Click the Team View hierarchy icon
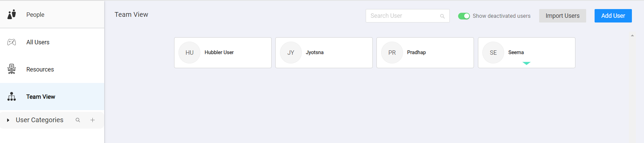Viewport: 644px width, 143px height. (x=12, y=97)
